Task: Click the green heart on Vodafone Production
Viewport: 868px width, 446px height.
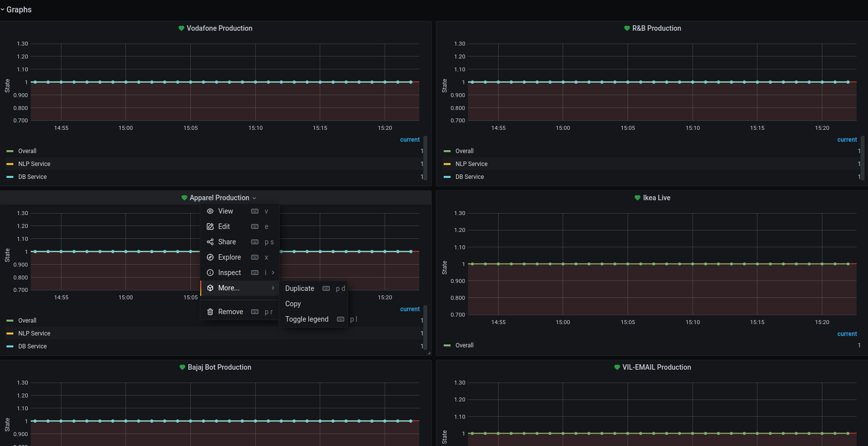Action: pyautogui.click(x=181, y=28)
